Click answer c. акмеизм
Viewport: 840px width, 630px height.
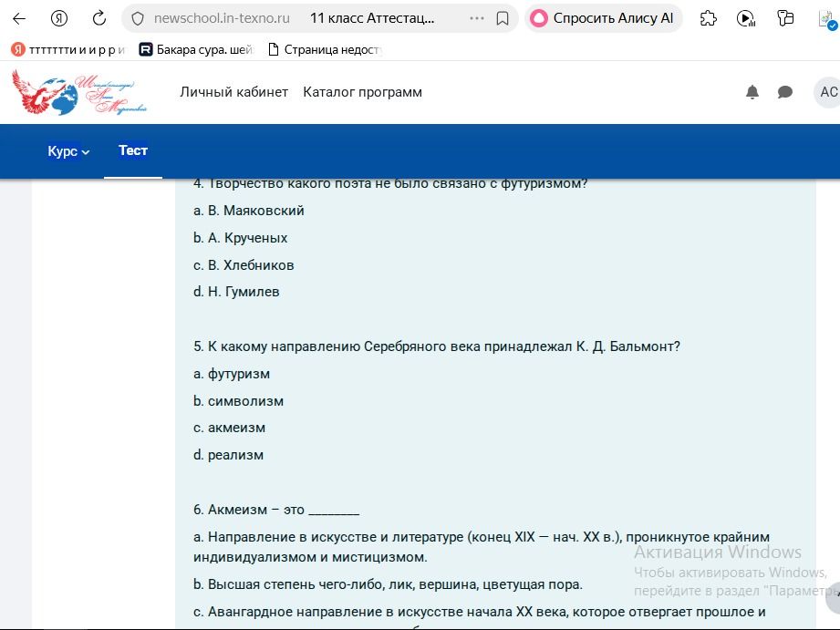click(229, 428)
